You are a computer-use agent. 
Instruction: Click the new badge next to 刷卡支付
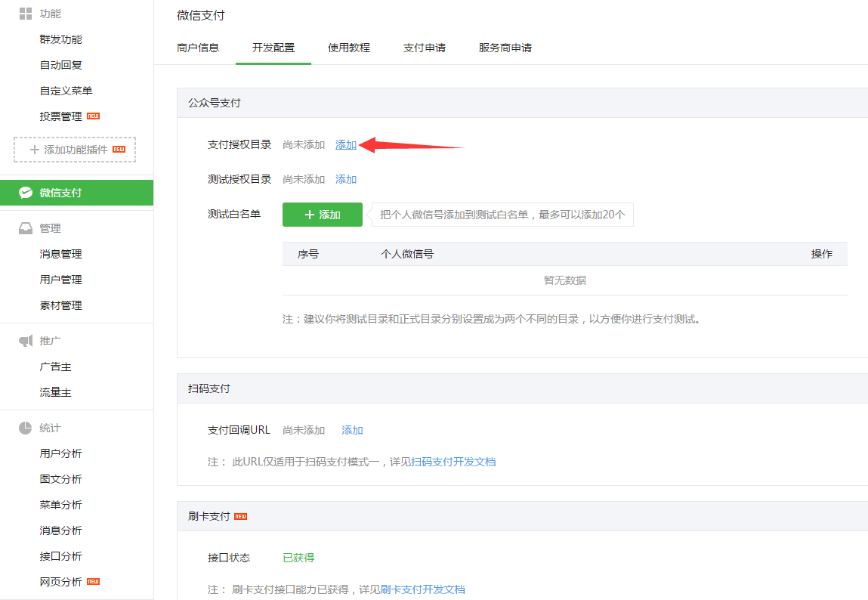tap(240, 516)
